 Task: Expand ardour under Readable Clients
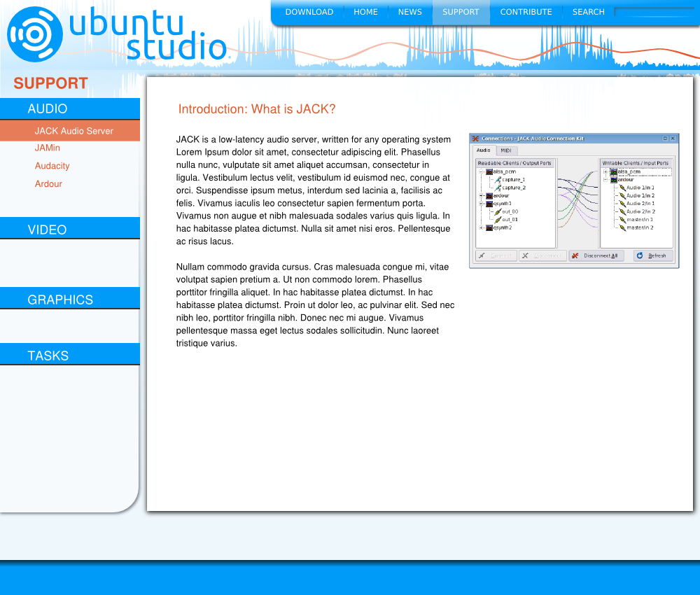pos(482,196)
